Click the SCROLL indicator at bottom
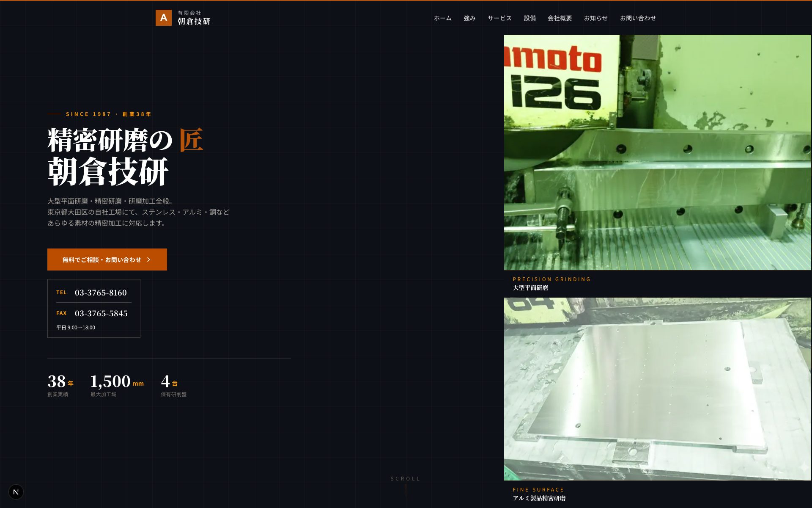Image resolution: width=812 pixels, height=508 pixels. (x=406, y=479)
